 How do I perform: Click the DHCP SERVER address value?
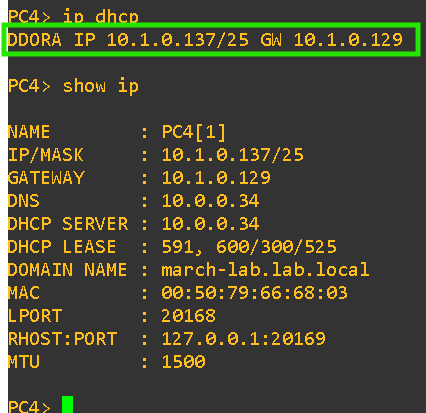(x=210, y=224)
